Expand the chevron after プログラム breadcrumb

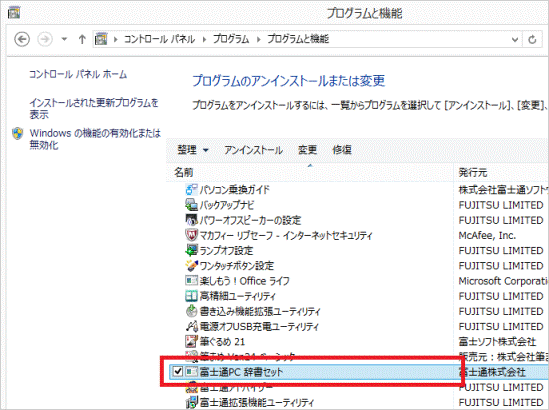pos(259,40)
